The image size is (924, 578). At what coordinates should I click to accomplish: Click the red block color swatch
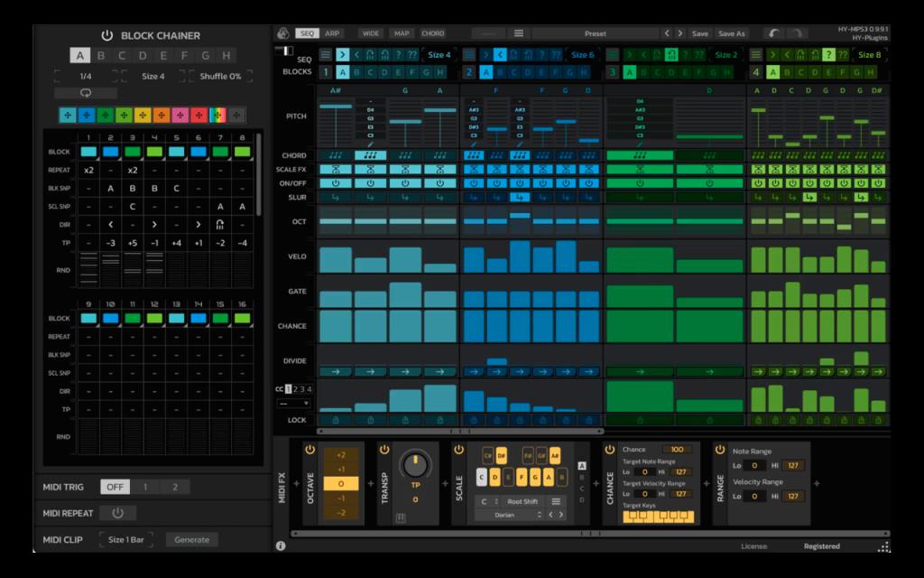point(199,116)
